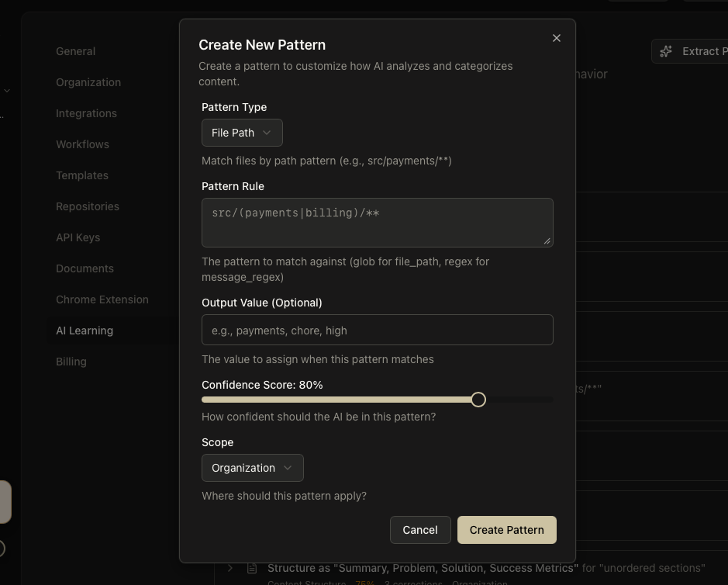Viewport: 728px width, 585px height.
Task: Select Integrations in the sidebar
Action: click(86, 113)
